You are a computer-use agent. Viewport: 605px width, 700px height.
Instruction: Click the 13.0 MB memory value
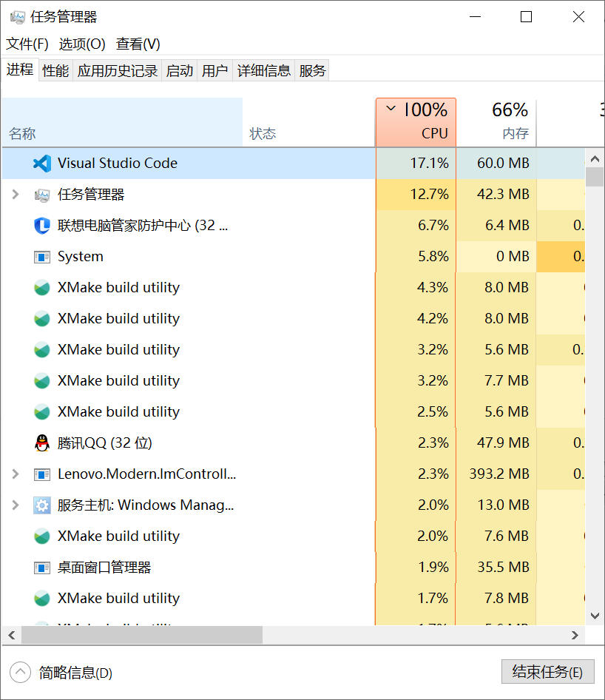[x=503, y=505]
